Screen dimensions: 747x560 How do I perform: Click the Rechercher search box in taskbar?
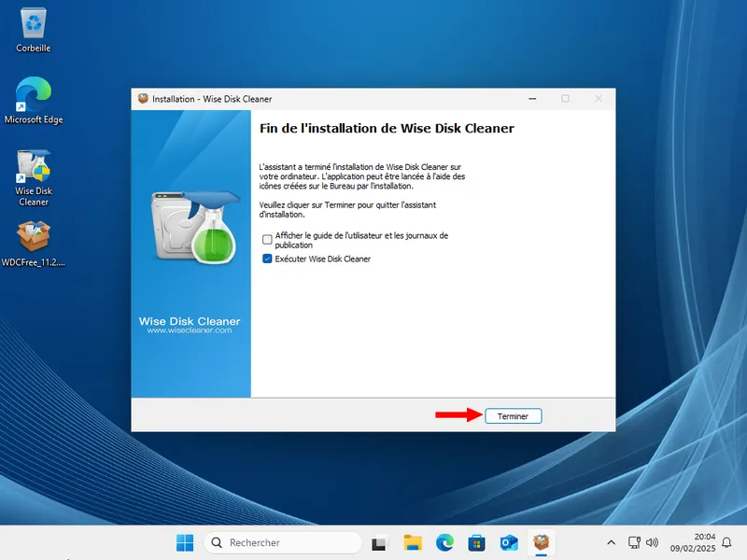coord(283,542)
